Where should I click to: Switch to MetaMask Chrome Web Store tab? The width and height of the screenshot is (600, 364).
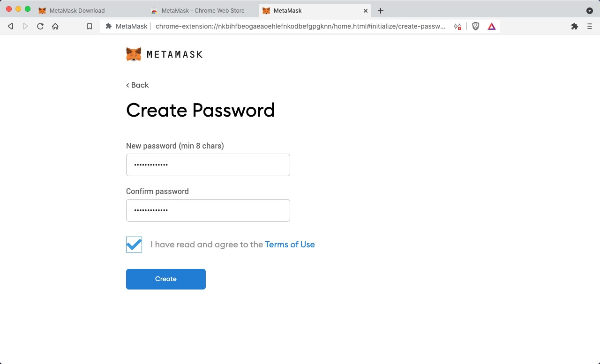point(202,10)
